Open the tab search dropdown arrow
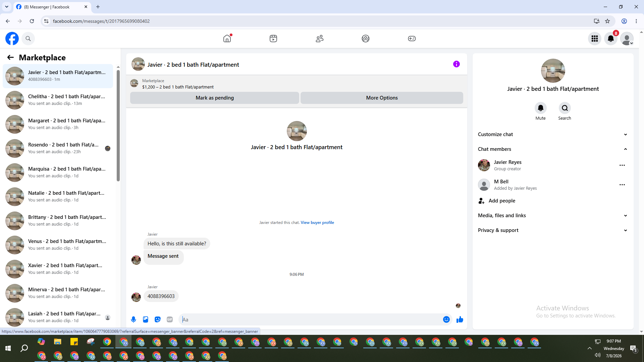This screenshot has height=362, width=644. 7,7
